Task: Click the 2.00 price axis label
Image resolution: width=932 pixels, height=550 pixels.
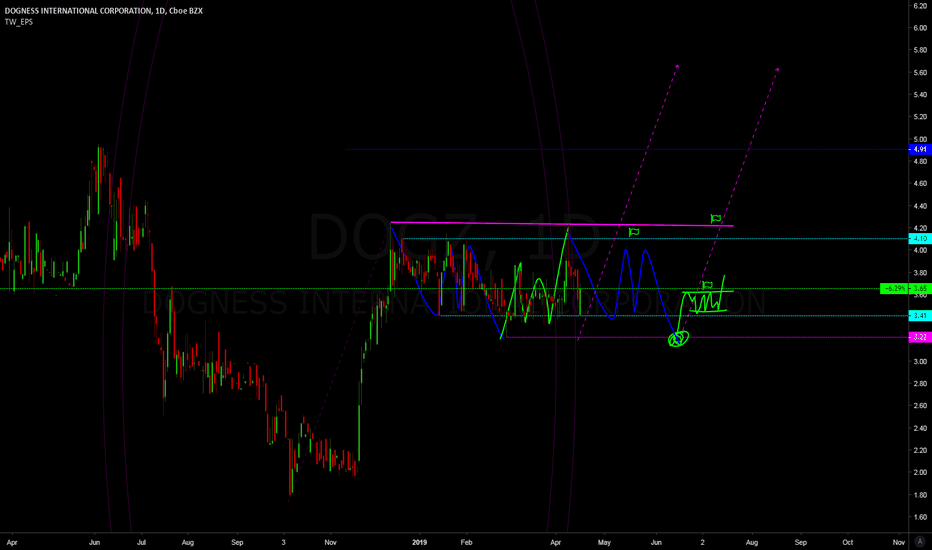Action: pos(920,473)
